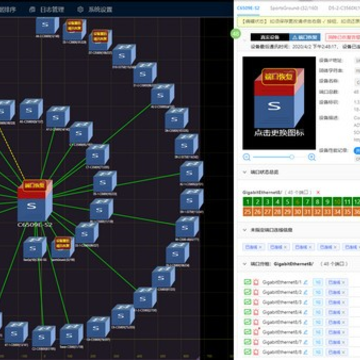Edit GigabitEthernet8/2 name with pencil icon
Image resolution: width=360 pixels, height=360 pixels.
(305, 292)
